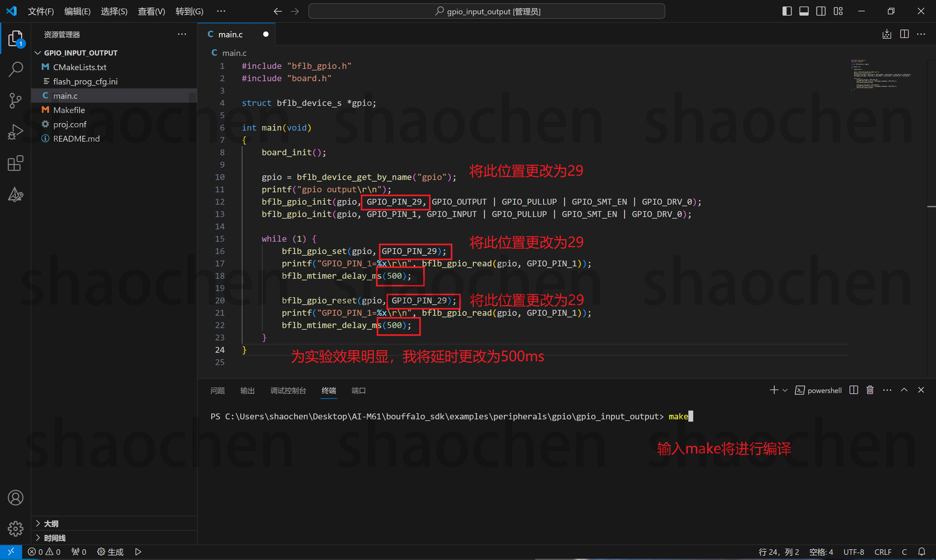Screen dimensions: 936x560
Task: Open errors and warnings in status bar
Action: pos(44,552)
